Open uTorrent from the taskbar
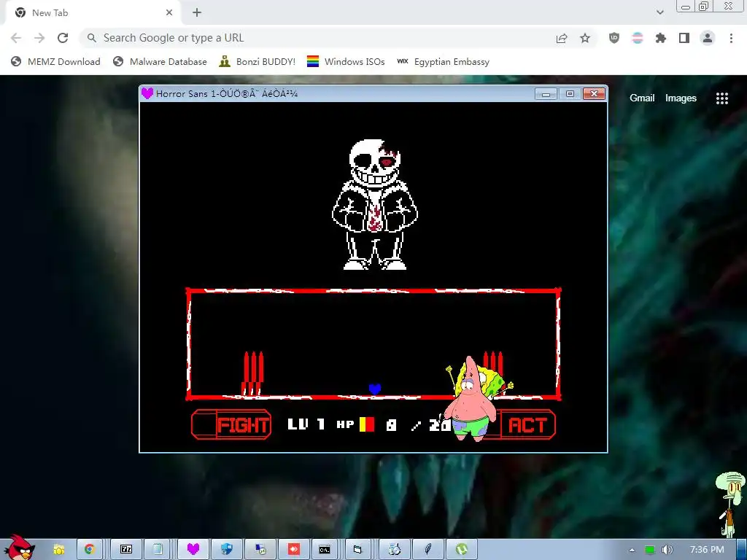The width and height of the screenshot is (747, 560). click(462, 550)
